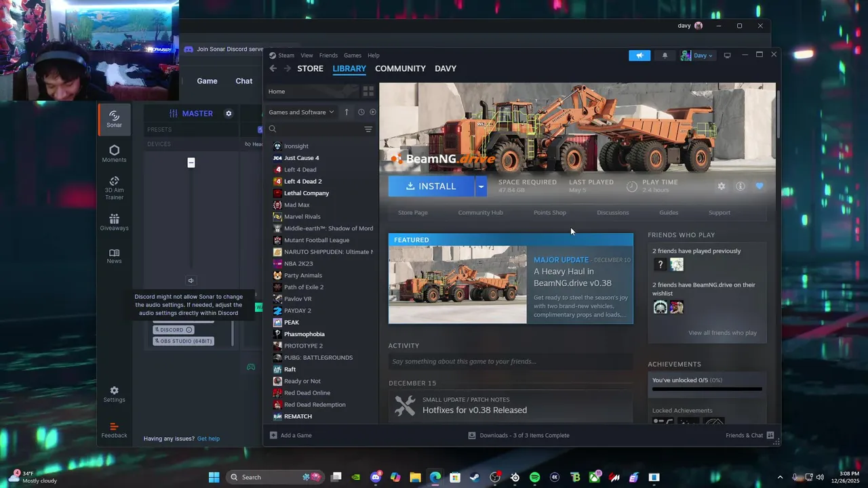Toggle the recent activity clock filter
Image resolution: width=868 pixels, height=488 pixels.
(361, 112)
